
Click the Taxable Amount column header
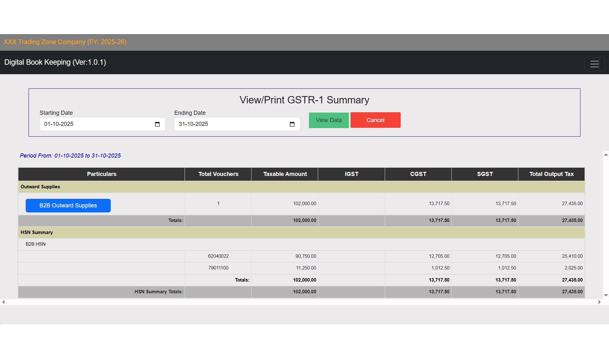click(x=285, y=174)
